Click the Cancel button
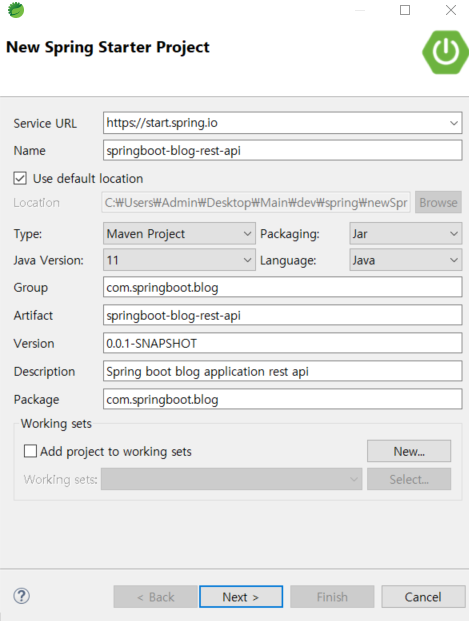This screenshot has width=469, height=621. pos(423,596)
